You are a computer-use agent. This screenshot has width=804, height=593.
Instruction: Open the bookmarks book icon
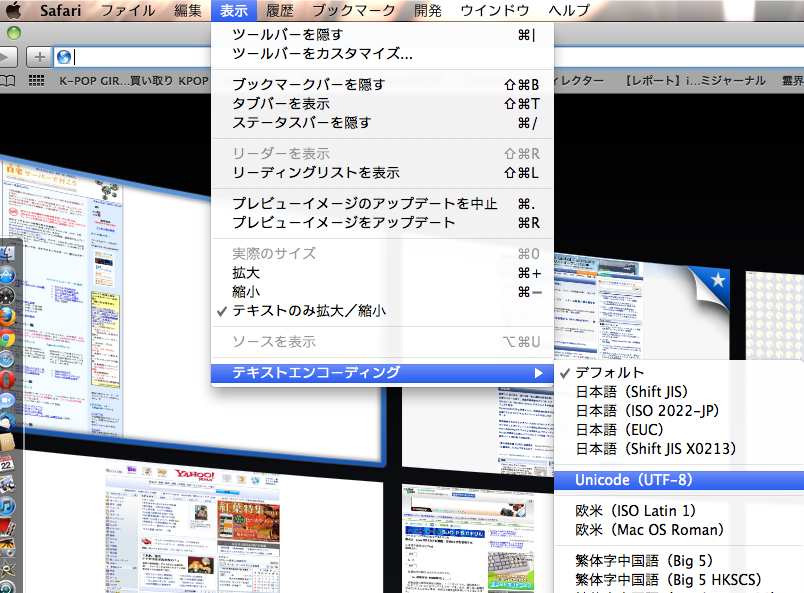tap(7, 81)
